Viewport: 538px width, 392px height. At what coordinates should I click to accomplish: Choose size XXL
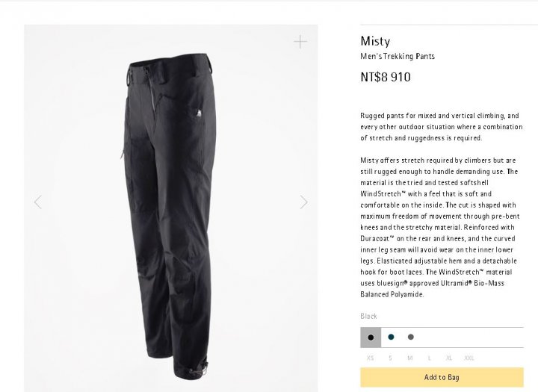[469, 358]
